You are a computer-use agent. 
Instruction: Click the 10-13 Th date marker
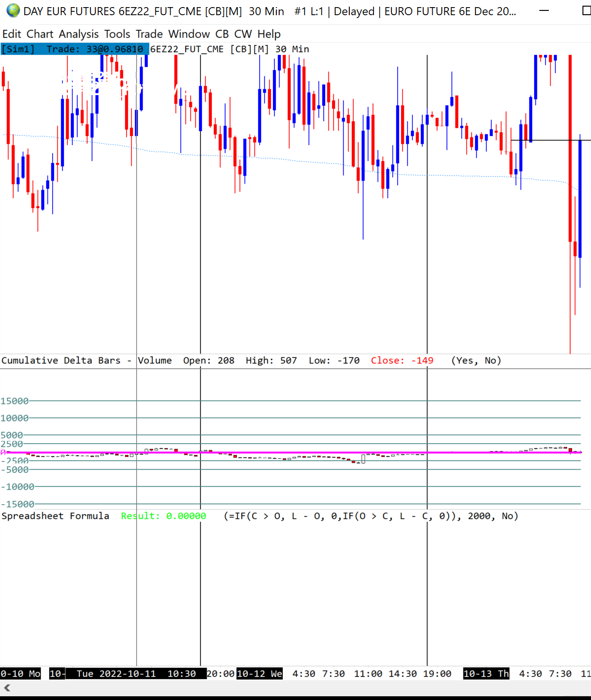coord(486,674)
